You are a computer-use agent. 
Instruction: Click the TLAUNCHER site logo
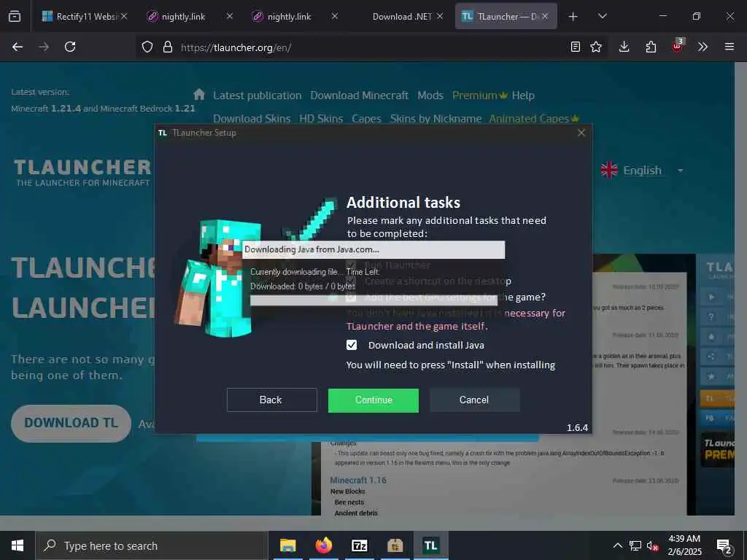(x=82, y=172)
